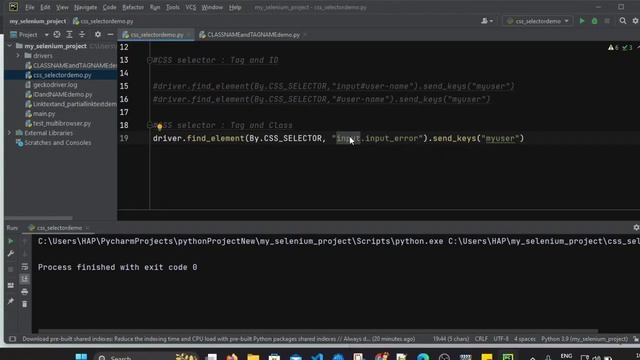This screenshot has width=640, height=360.
Task: Select test_multibrowser.py in project tree
Action: point(62,123)
